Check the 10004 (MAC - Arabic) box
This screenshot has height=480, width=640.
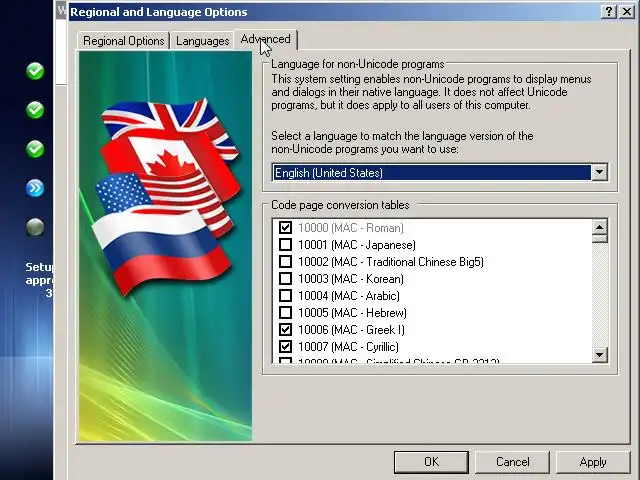click(285, 296)
